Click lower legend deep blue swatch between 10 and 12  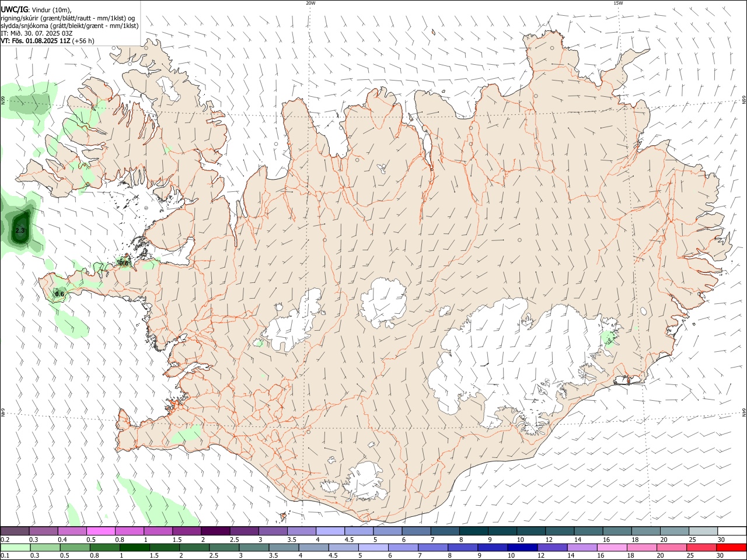pos(522,547)
